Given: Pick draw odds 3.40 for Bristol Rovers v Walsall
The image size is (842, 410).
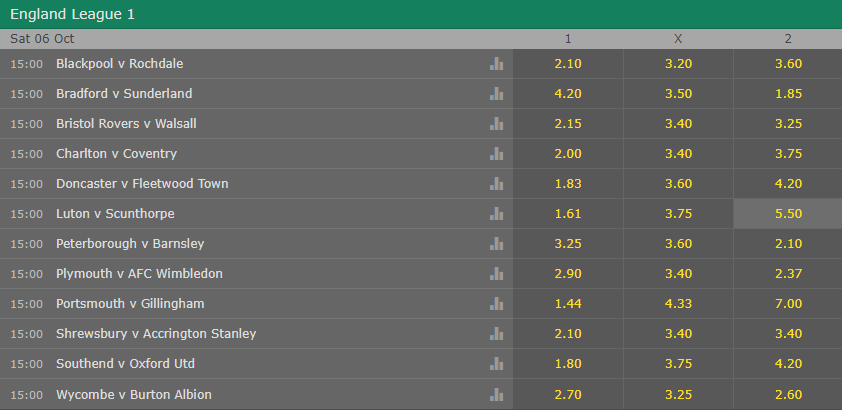Looking at the screenshot, I should coord(678,124).
